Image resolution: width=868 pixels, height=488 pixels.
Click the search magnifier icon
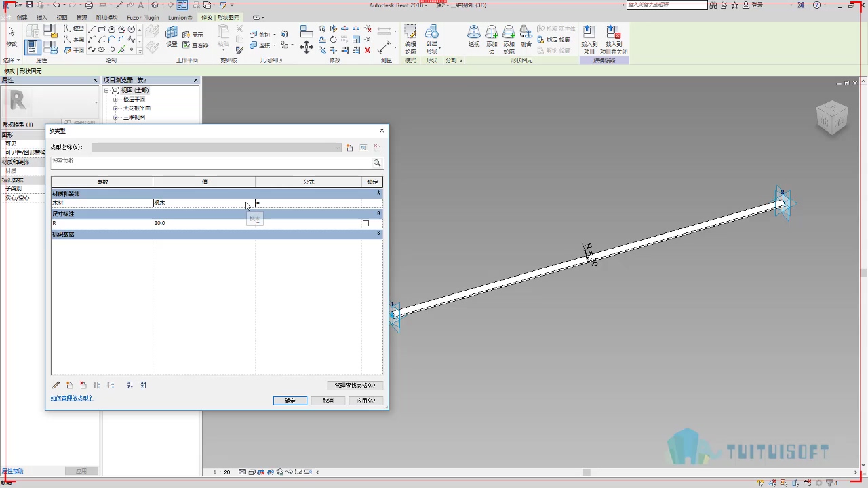coord(377,163)
